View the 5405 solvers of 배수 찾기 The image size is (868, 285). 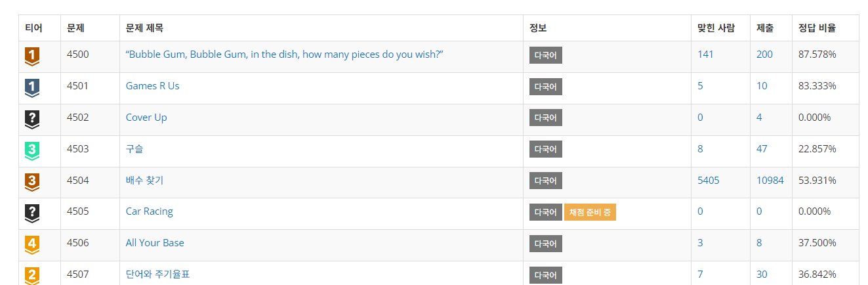708,181
